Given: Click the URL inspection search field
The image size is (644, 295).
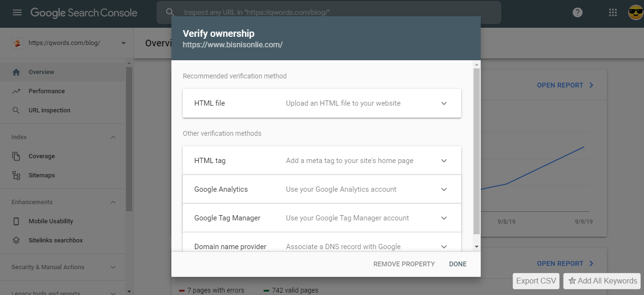Looking at the screenshot, I should pyautogui.click(x=334, y=12).
